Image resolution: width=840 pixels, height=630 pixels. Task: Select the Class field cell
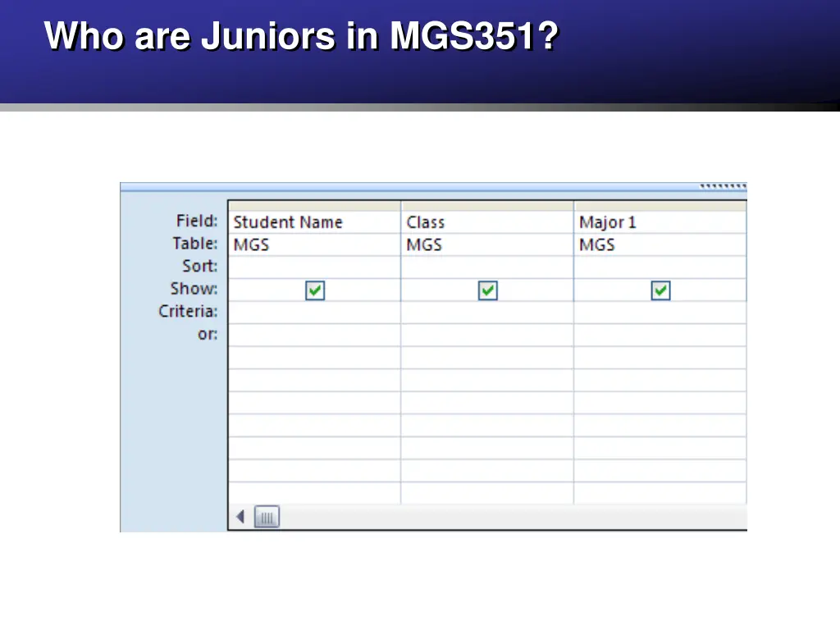tap(487, 221)
